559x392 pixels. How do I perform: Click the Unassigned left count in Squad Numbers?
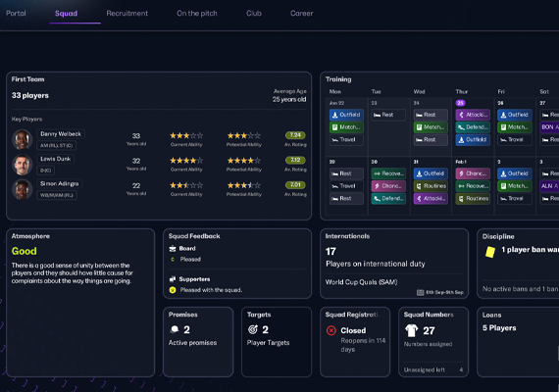(461, 369)
